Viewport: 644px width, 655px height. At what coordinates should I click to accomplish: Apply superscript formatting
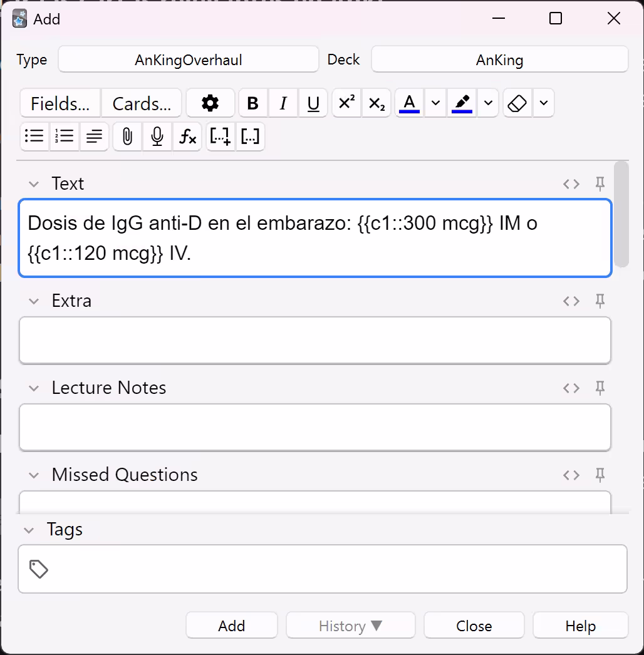346,103
